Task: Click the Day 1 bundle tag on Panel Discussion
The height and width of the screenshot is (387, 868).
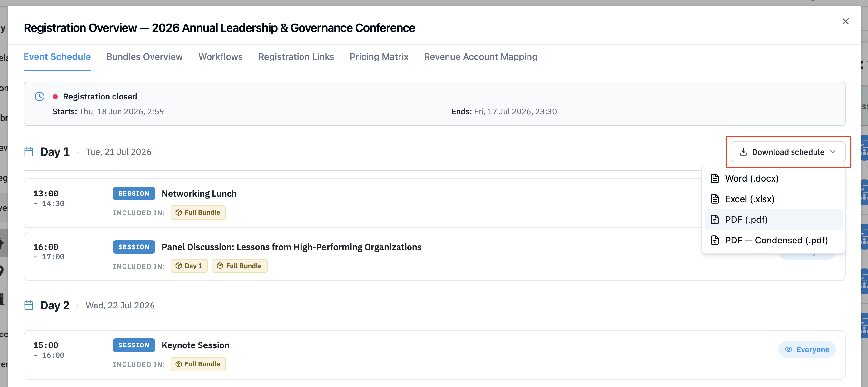Action: point(189,266)
